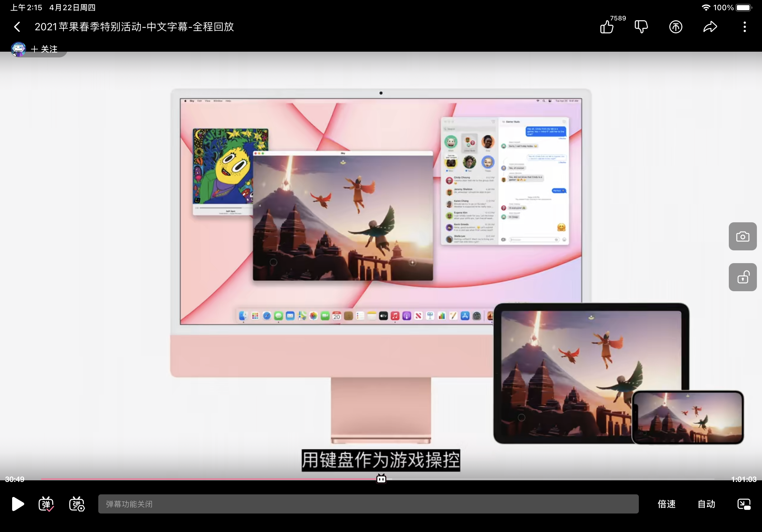Open the uploader's avatar profile
Image resolution: width=762 pixels, height=532 pixels.
[x=18, y=49]
